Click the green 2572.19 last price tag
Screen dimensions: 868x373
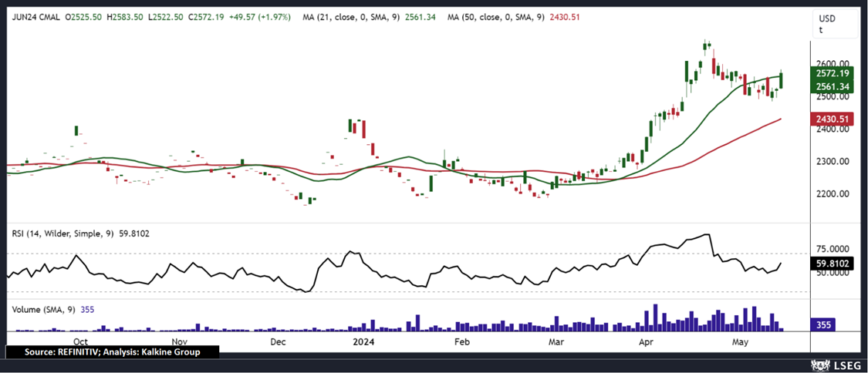point(833,73)
